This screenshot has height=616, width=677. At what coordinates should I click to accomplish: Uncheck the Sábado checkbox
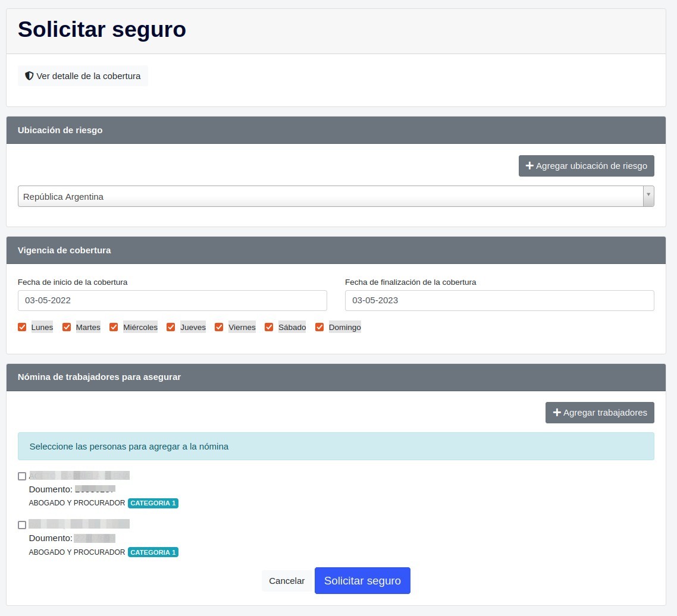(x=269, y=326)
